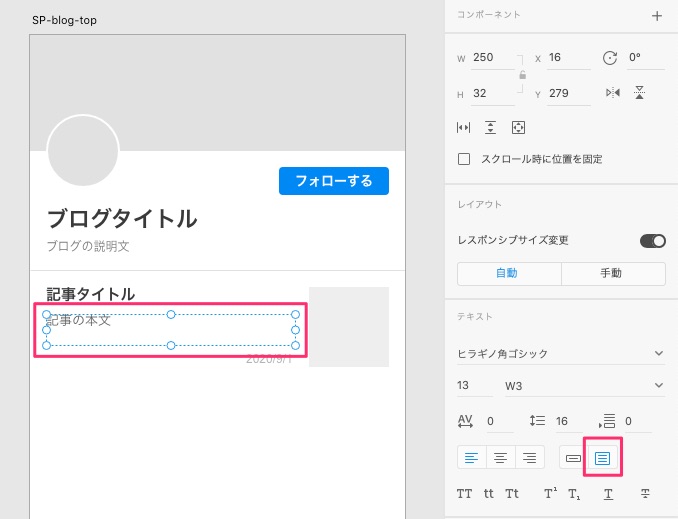Screen dimensions: 678x519
Task: Toggle the aspect ratio lock icon
Action: [522, 75]
